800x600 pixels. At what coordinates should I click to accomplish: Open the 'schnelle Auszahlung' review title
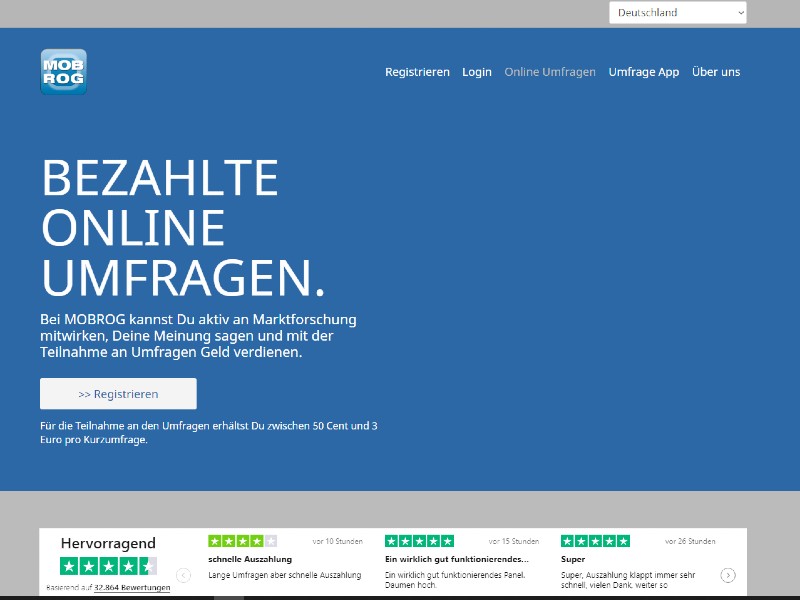pyautogui.click(x=250, y=559)
